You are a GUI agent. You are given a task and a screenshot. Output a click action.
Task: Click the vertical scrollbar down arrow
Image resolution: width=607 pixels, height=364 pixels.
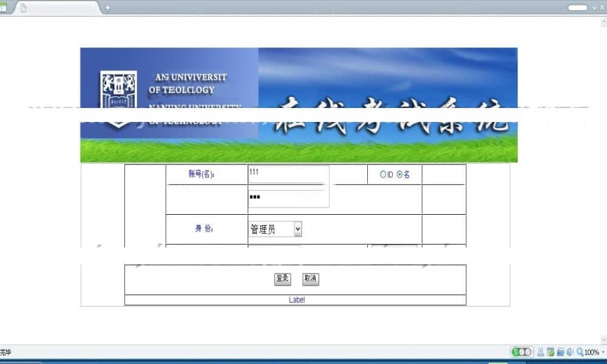(603, 340)
